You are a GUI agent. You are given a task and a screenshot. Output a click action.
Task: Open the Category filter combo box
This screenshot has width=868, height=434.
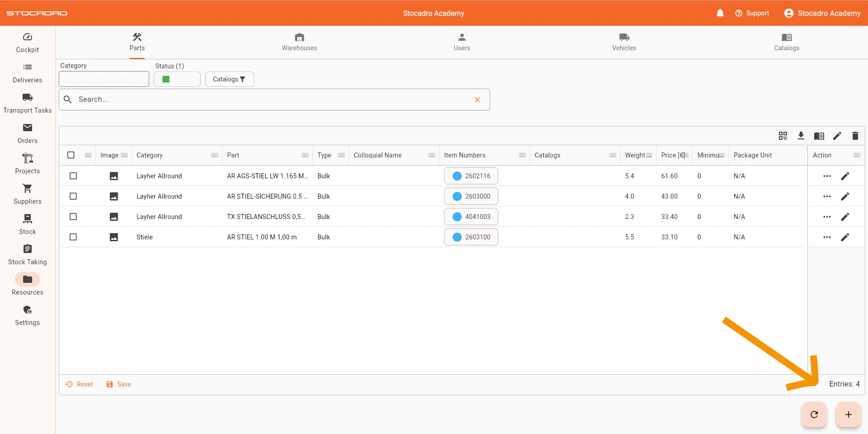[104, 79]
